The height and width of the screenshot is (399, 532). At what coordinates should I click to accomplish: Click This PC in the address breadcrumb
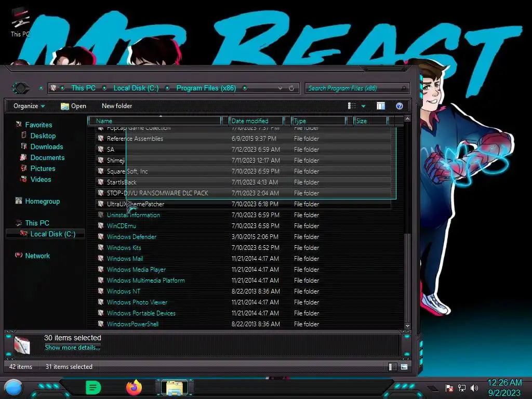click(x=83, y=88)
